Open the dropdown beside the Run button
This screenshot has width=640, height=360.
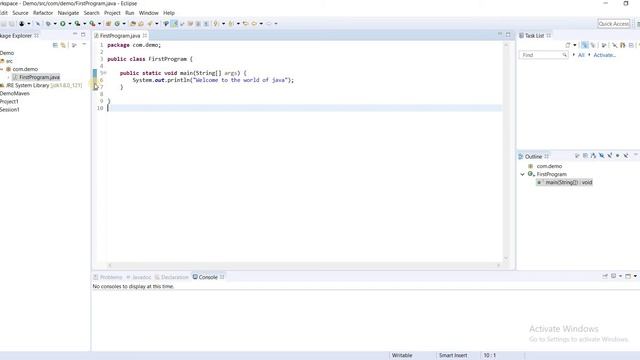tap(70, 24)
